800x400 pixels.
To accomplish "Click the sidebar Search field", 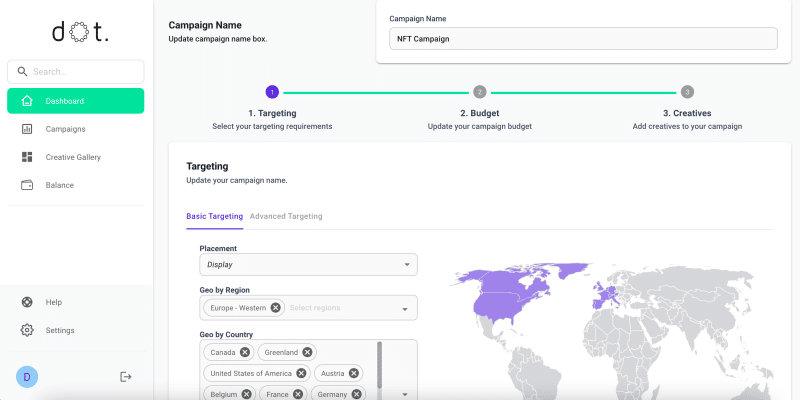I will [x=76, y=71].
